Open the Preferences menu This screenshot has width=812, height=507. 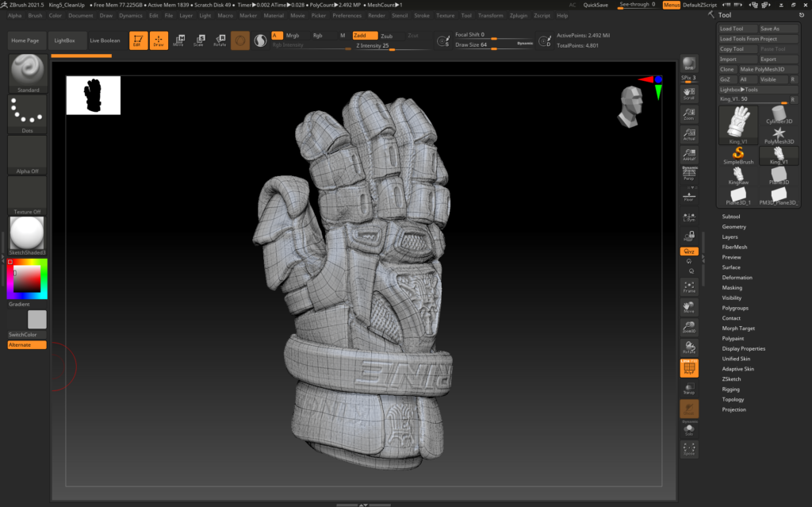[x=347, y=14]
